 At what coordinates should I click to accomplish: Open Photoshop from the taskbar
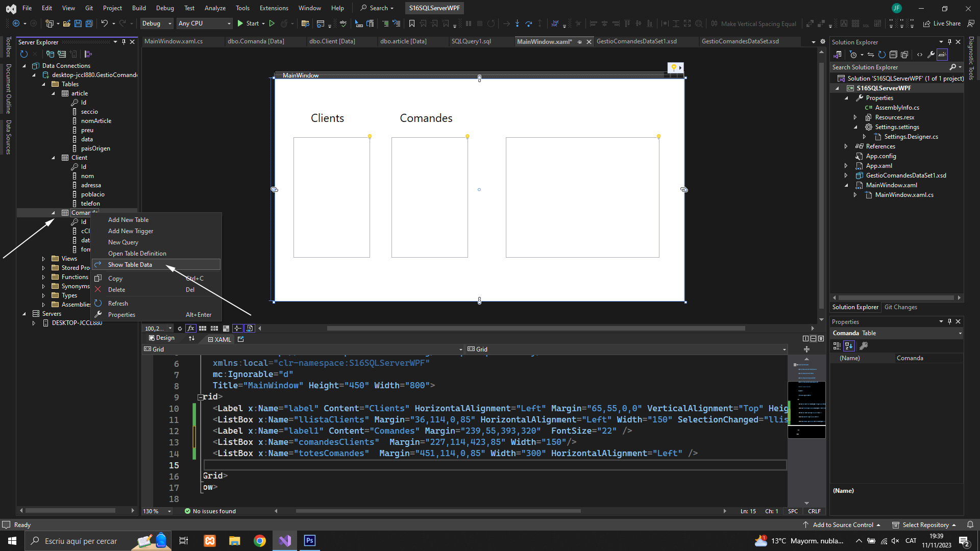tap(309, 541)
